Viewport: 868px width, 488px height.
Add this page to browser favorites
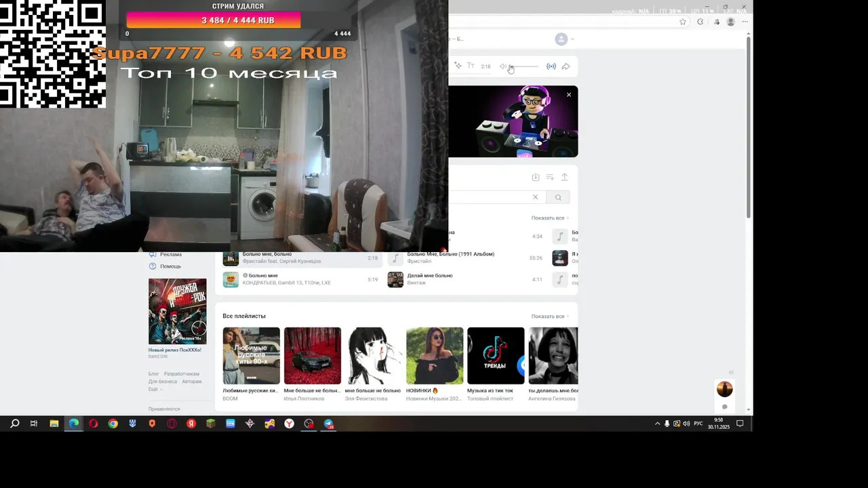tap(683, 22)
